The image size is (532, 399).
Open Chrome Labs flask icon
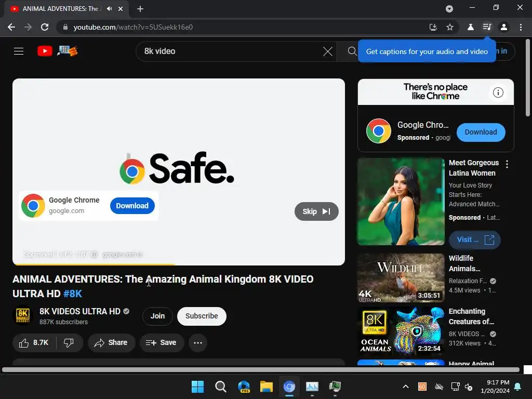[471, 27]
